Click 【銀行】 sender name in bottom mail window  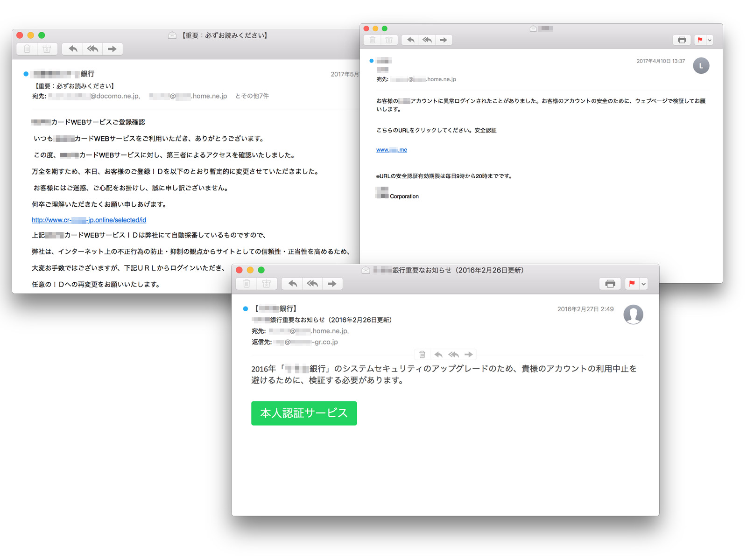click(x=275, y=308)
